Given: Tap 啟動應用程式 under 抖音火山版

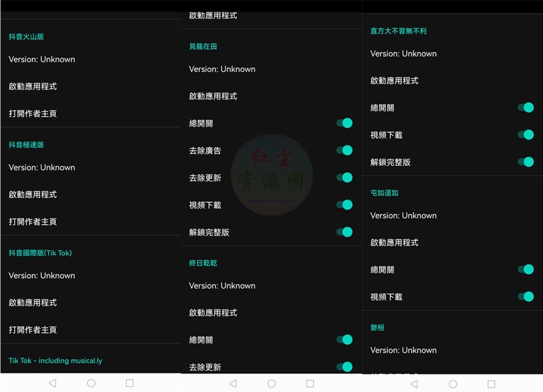Looking at the screenshot, I should (32, 87).
